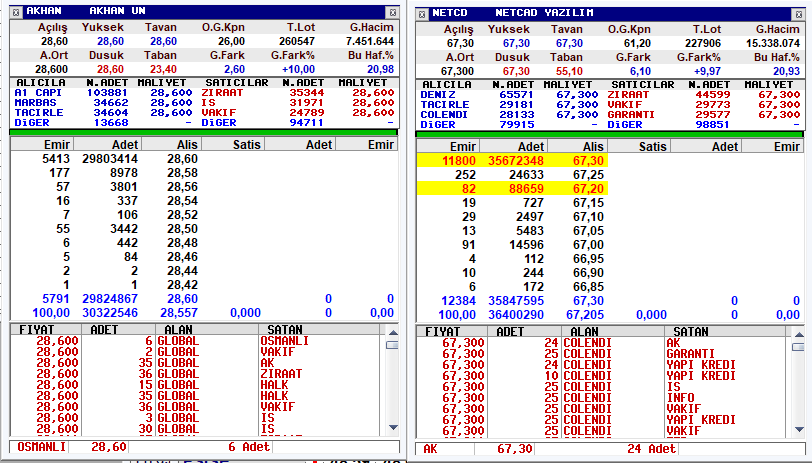Click NETCD O.G.Kpn value 61,20
Screen dimensions: 812x463
pos(637,44)
